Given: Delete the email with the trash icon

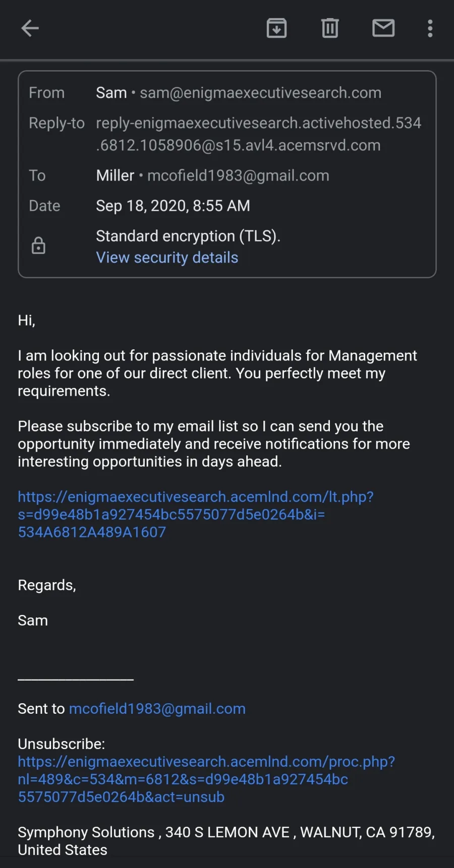Looking at the screenshot, I should coord(330,28).
